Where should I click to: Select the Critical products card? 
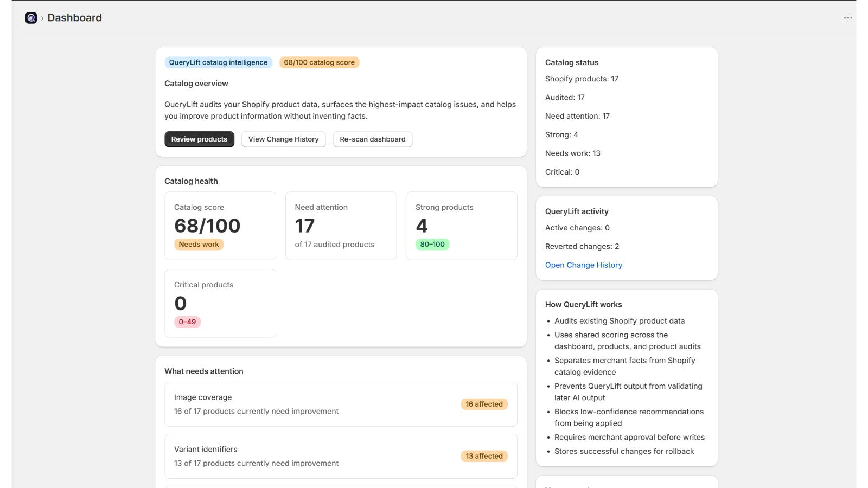coord(220,303)
